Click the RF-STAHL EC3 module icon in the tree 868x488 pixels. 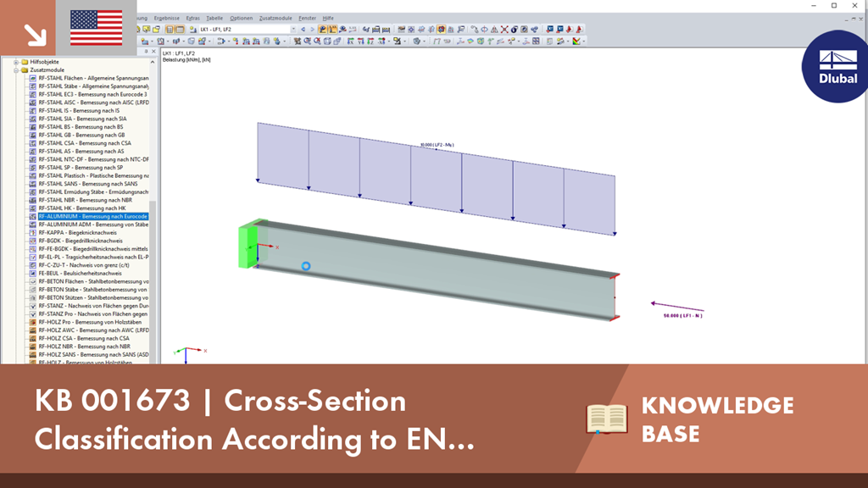33,95
